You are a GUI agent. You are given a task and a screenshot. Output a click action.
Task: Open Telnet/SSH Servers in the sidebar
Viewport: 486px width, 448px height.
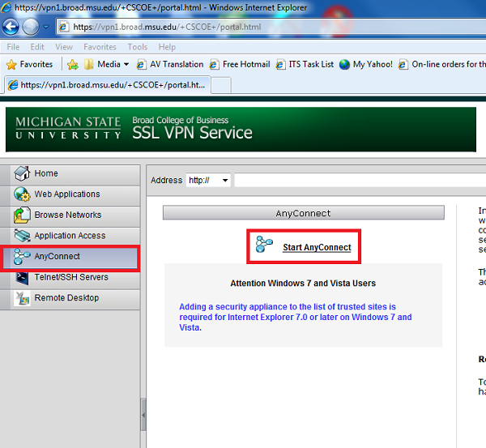(70, 279)
